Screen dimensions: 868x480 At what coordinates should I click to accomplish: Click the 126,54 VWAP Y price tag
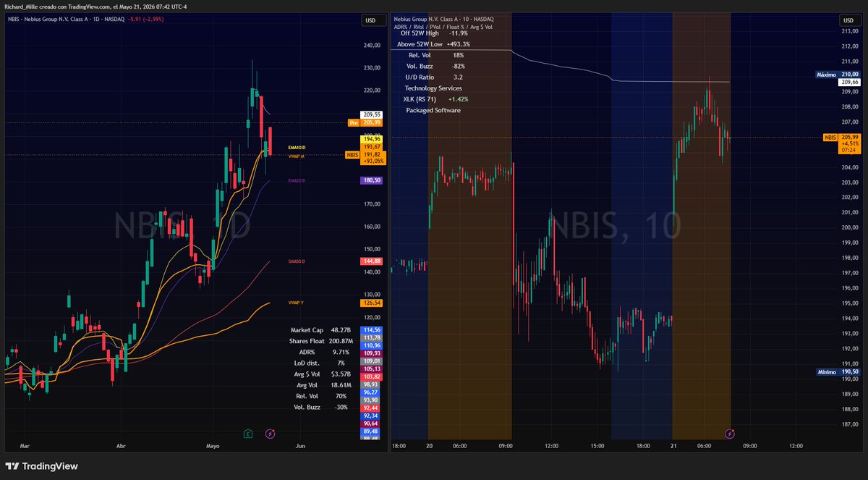click(x=373, y=303)
